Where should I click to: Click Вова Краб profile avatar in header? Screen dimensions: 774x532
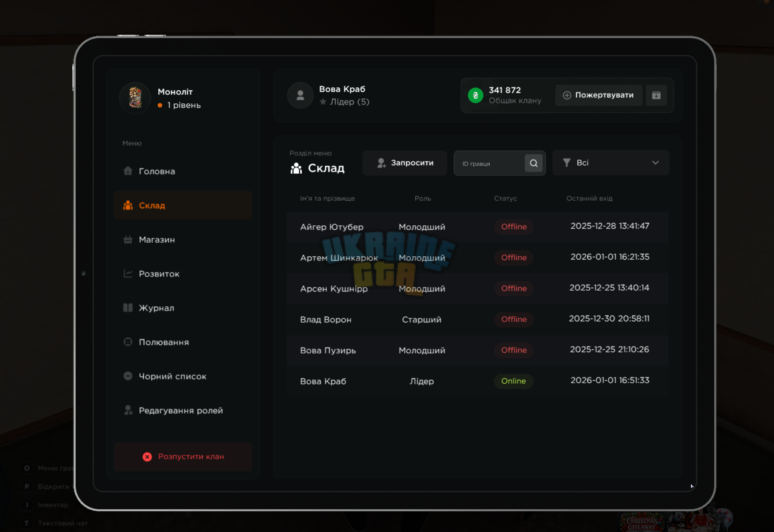pyautogui.click(x=300, y=95)
